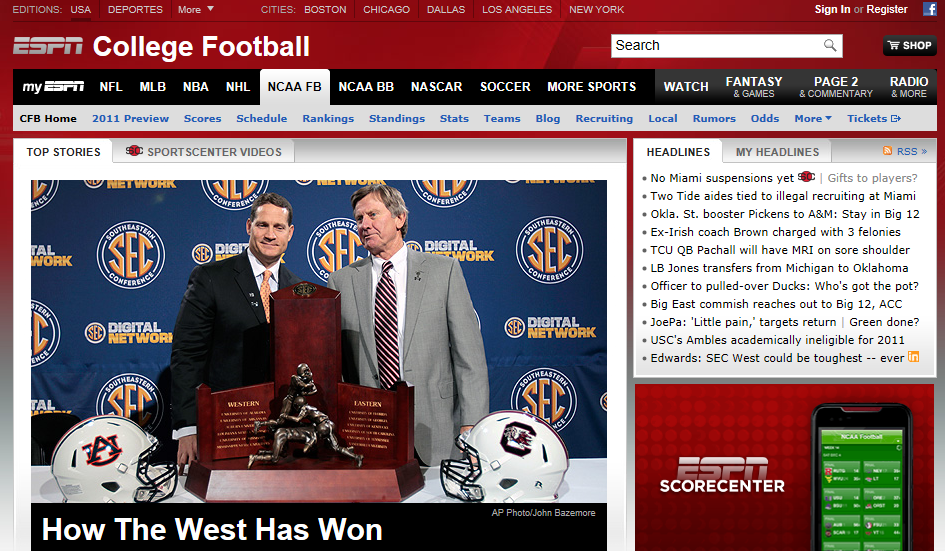Click the Insider icon after Edwards headline
The image size is (945, 551).
coord(913,358)
